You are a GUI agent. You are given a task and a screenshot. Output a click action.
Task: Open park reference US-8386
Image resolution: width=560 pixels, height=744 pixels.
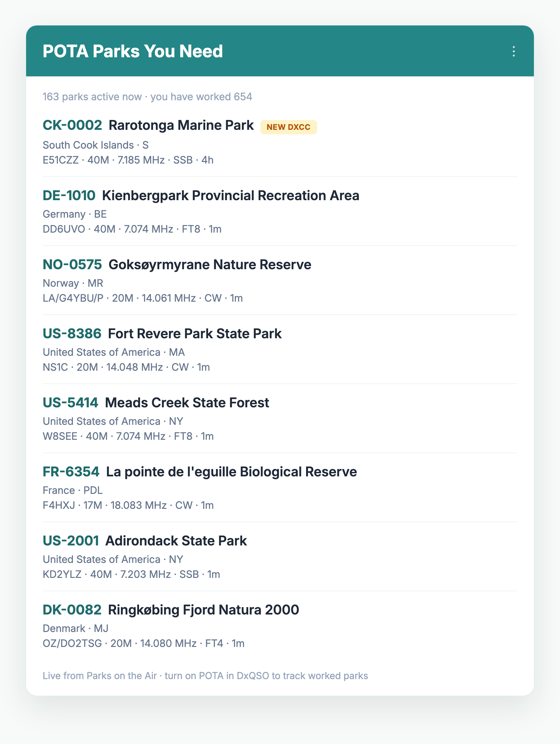72,334
